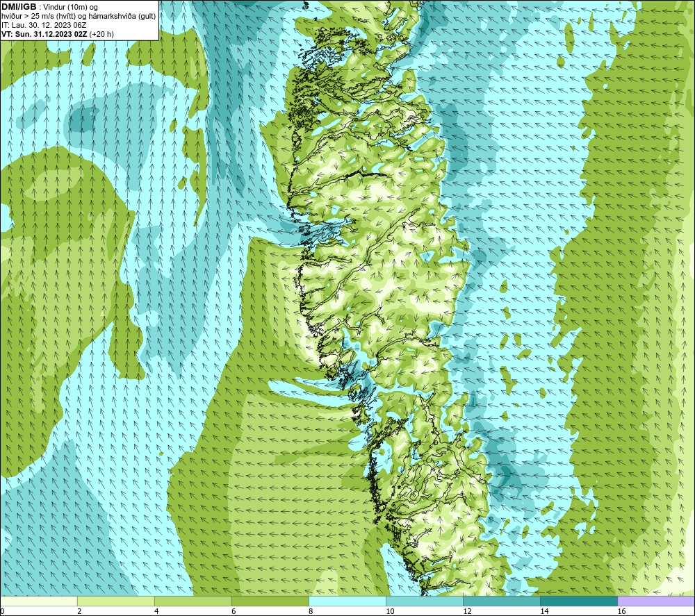Click legend scale label '2'

pos(79,612)
